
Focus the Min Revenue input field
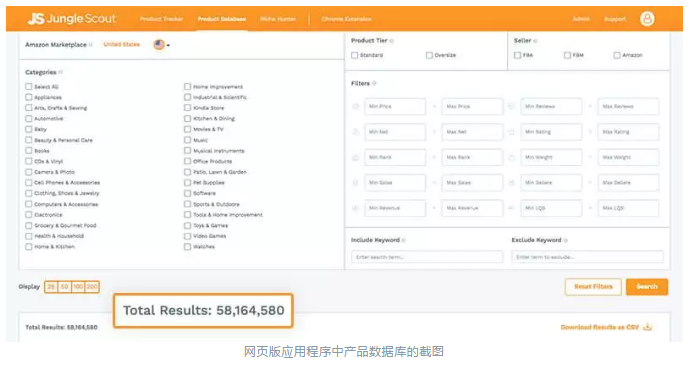pyautogui.click(x=395, y=208)
